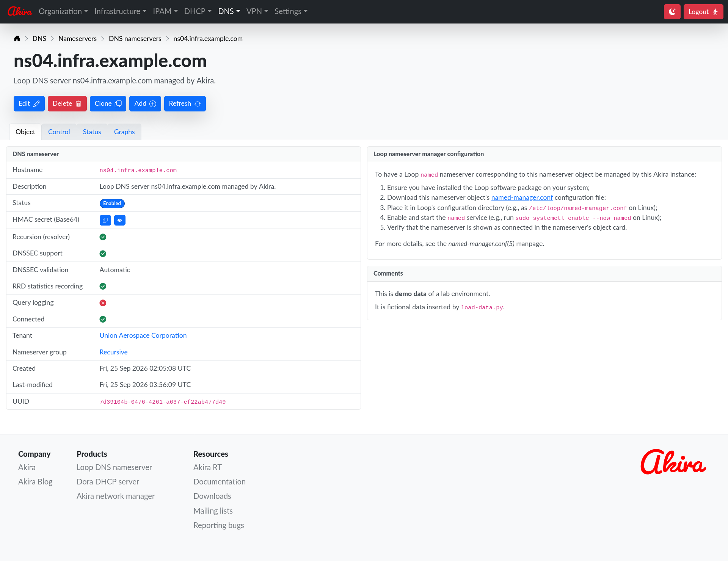Open the DNS dropdown menu
Viewport: 728px width, 561px height.
[229, 11]
